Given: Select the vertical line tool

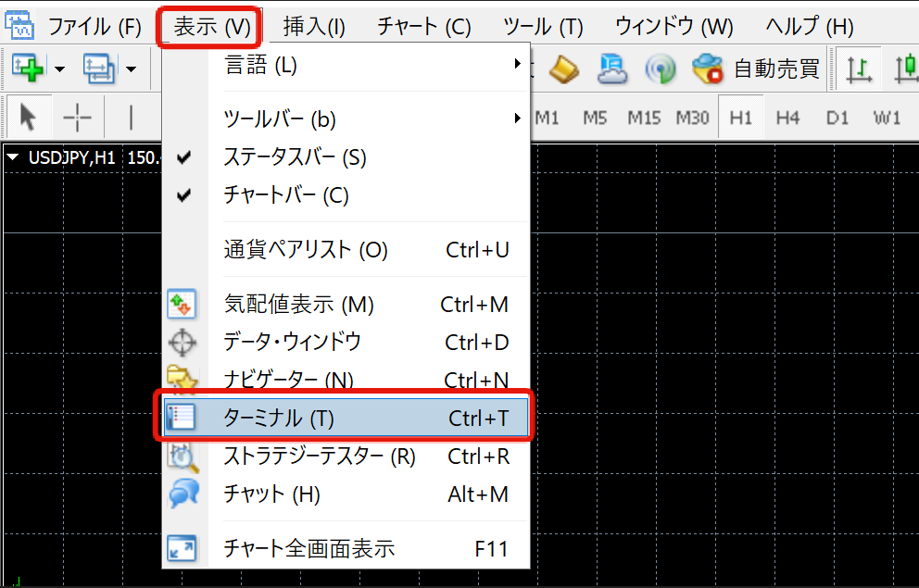Looking at the screenshot, I should click(131, 117).
